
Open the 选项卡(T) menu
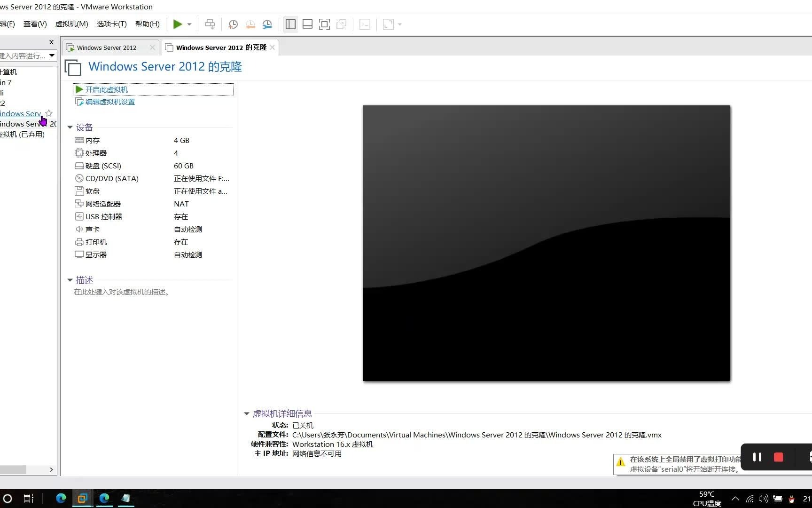tap(111, 24)
